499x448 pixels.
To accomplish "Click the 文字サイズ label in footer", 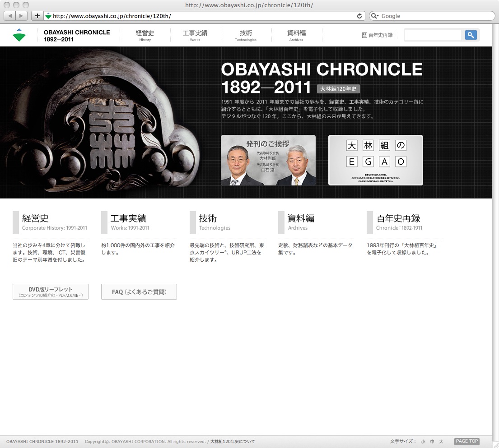I will 402,441.
